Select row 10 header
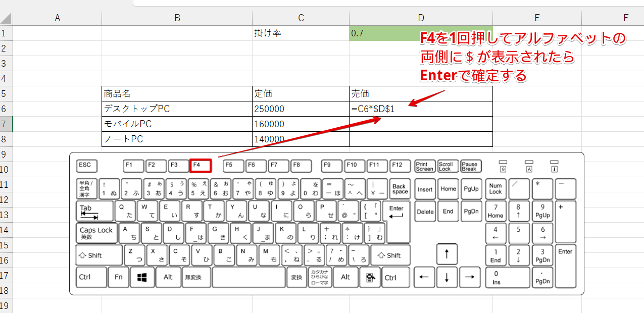This screenshot has height=313, width=644. (6, 170)
